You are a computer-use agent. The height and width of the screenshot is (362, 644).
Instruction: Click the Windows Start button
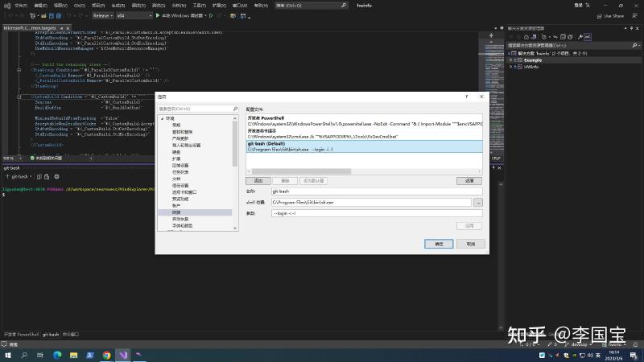click(7, 355)
